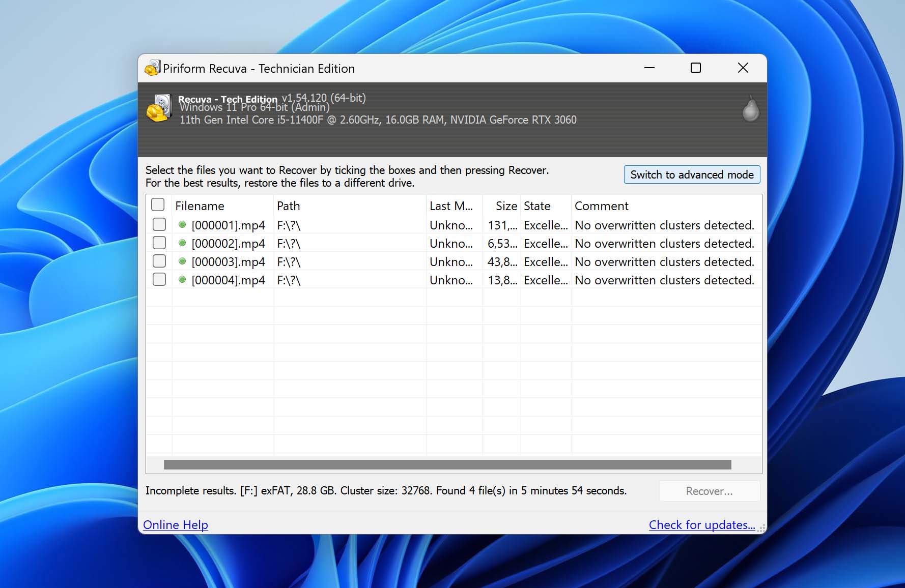The width and height of the screenshot is (905, 588).
Task: Select the [000002].mp4 filename
Action: click(x=228, y=243)
